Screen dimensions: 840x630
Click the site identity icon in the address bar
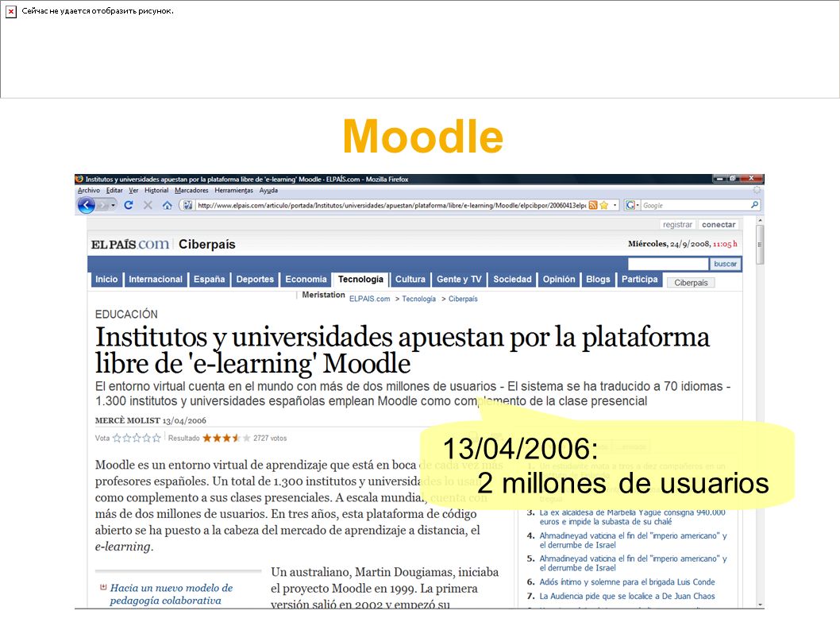coord(187,205)
